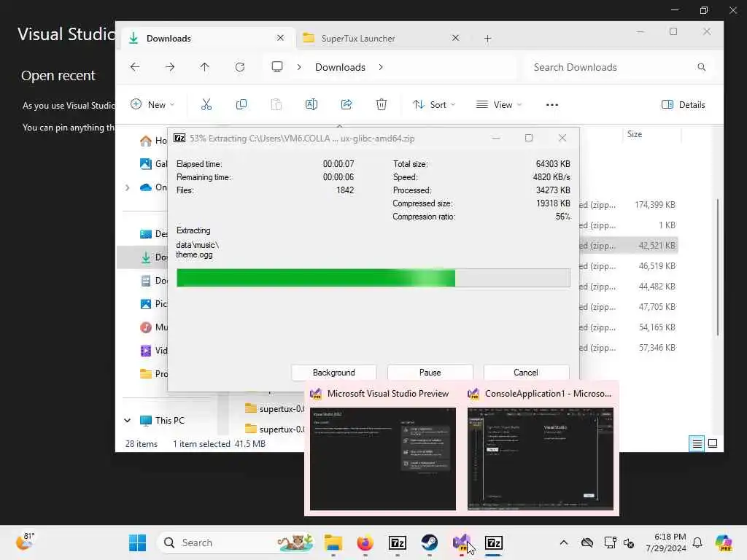Refresh the Downloads folder view
The image size is (747, 560).
tap(239, 67)
